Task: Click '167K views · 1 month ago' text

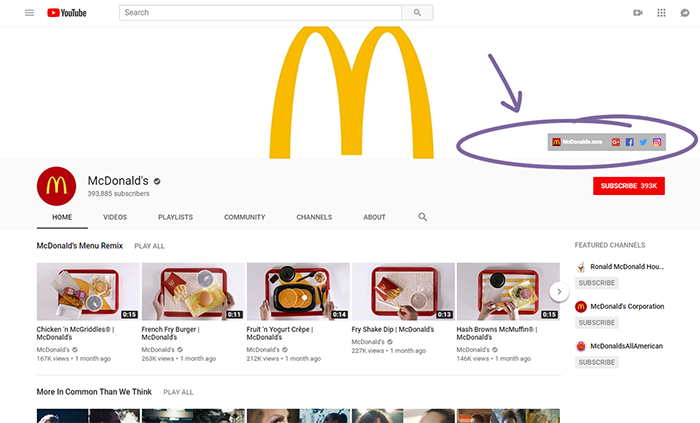Action: (74, 359)
